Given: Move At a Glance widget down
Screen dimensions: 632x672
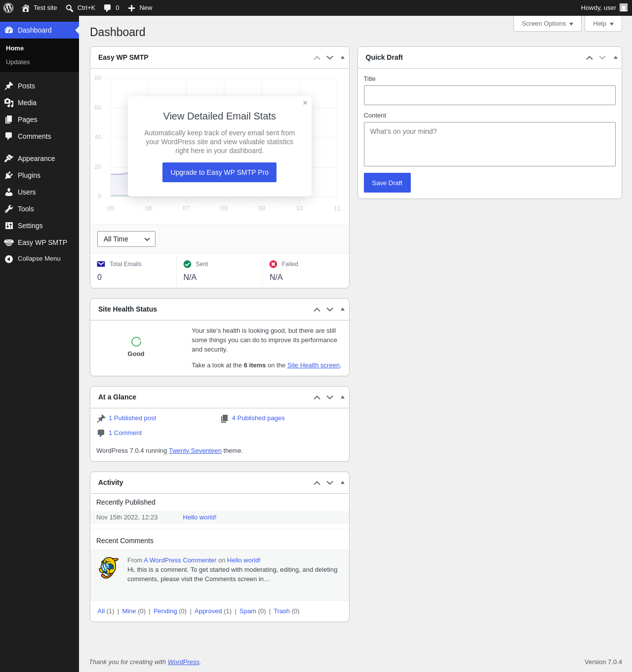Looking at the screenshot, I should [330, 397].
